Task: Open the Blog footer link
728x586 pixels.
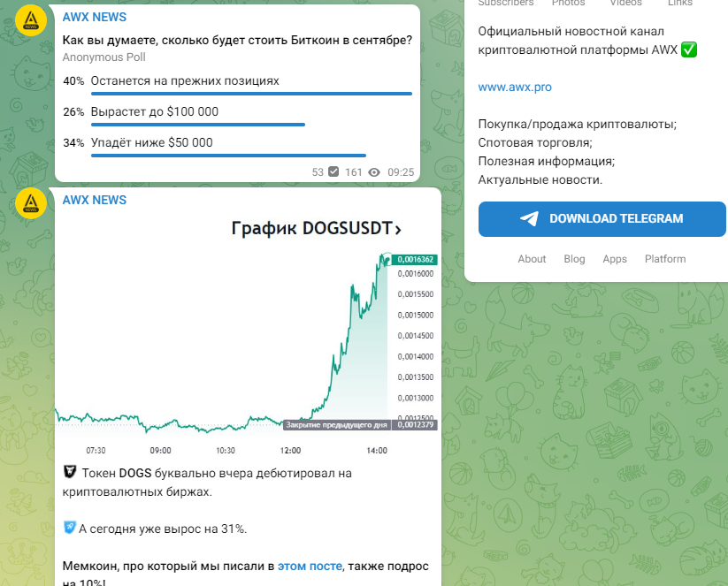Action: coord(574,259)
